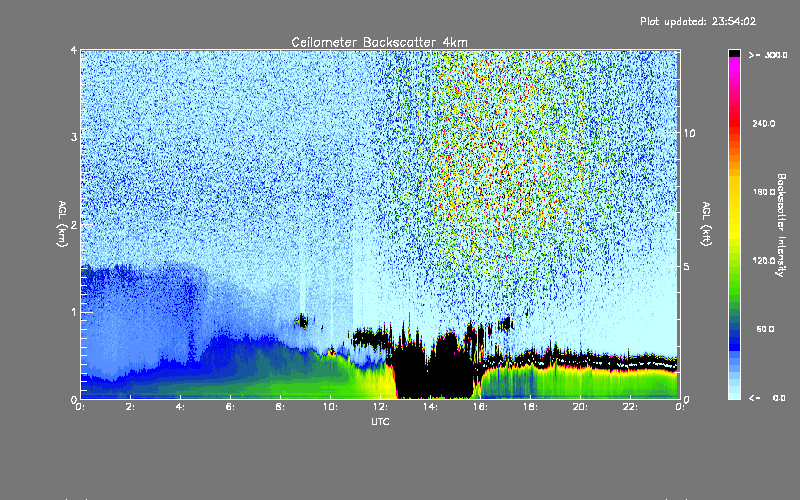Click the '3' km label on left axis
800x500 pixels.
73,137
